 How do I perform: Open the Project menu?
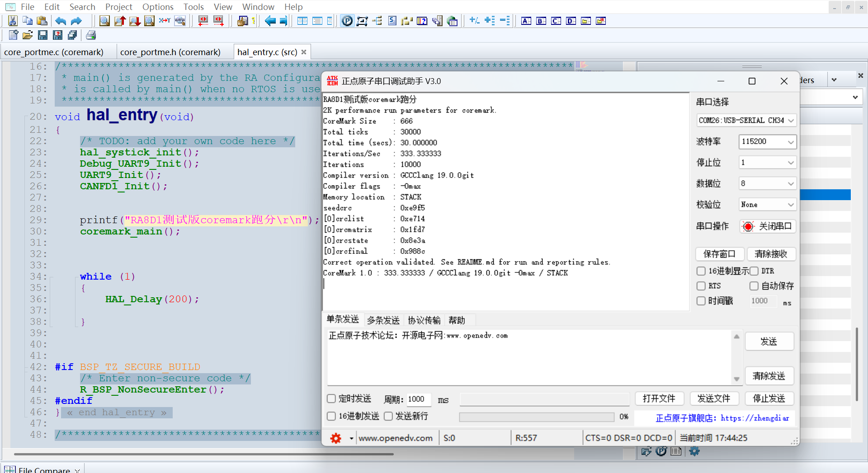click(118, 7)
